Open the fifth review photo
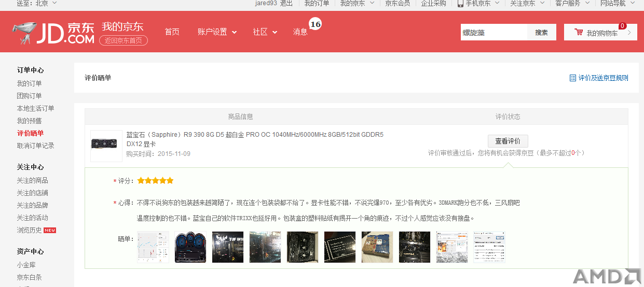This screenshot has height=287, width=644. coord(303,247)
